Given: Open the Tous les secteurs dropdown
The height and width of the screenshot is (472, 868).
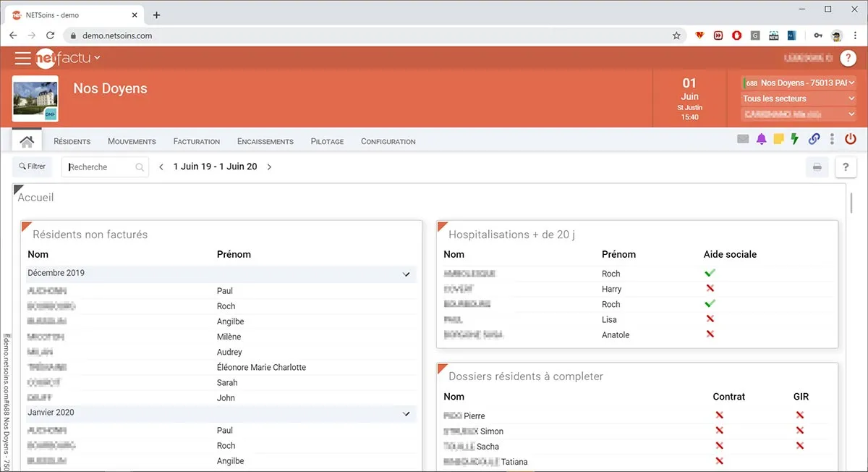Looking at the screenshot, I should tap(799, 98).
